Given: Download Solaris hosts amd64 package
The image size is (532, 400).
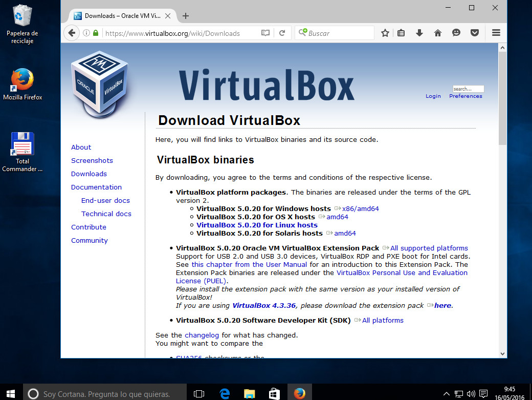Looking at the screenshot, I should click(345, 233).
